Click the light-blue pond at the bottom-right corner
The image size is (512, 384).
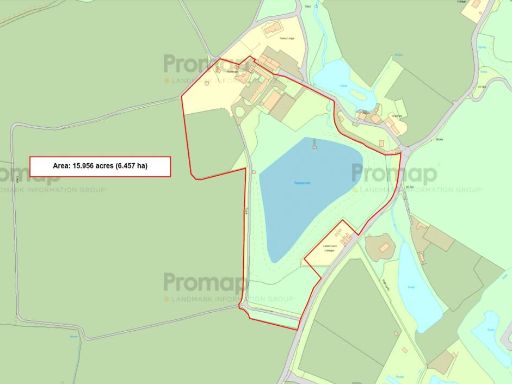[490, 330]
